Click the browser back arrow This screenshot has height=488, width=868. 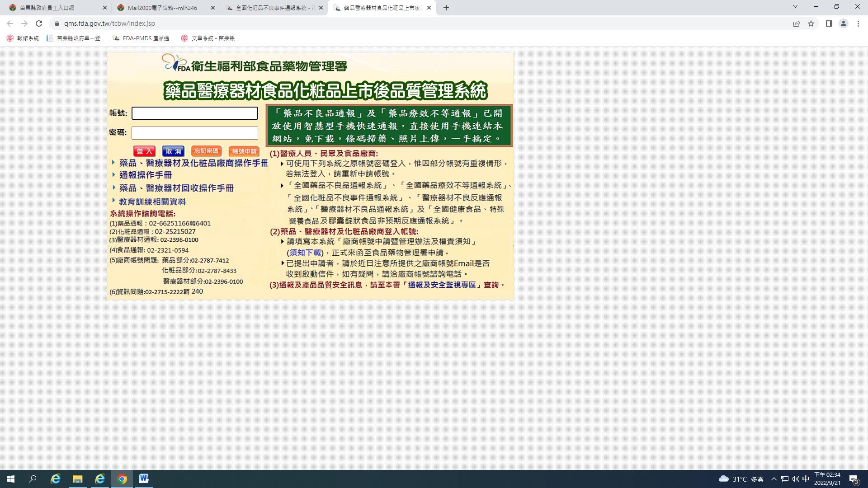pyautogui.click(x=10, y=23)
